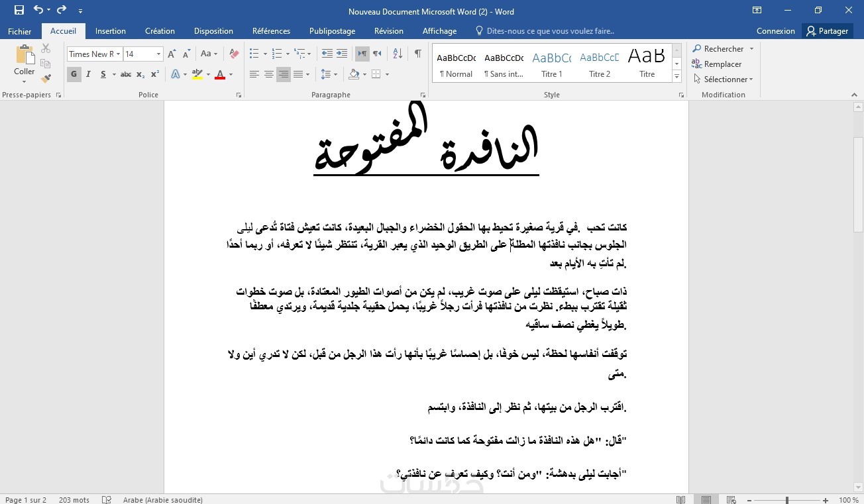Switch to the Références tab
The height and width of the screenshot is (504, 864).
pyautogui.click(x=271, y=31)
